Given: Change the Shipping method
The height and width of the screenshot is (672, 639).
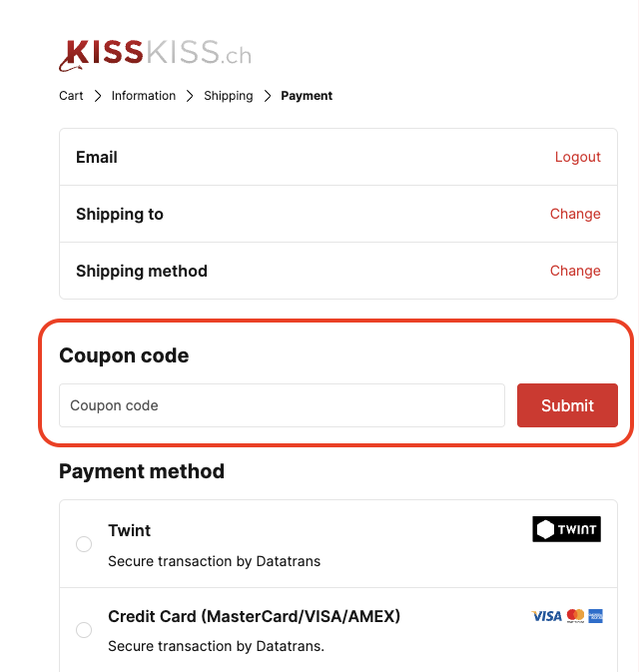Looking at the screenshot, I should click(575, 271).
